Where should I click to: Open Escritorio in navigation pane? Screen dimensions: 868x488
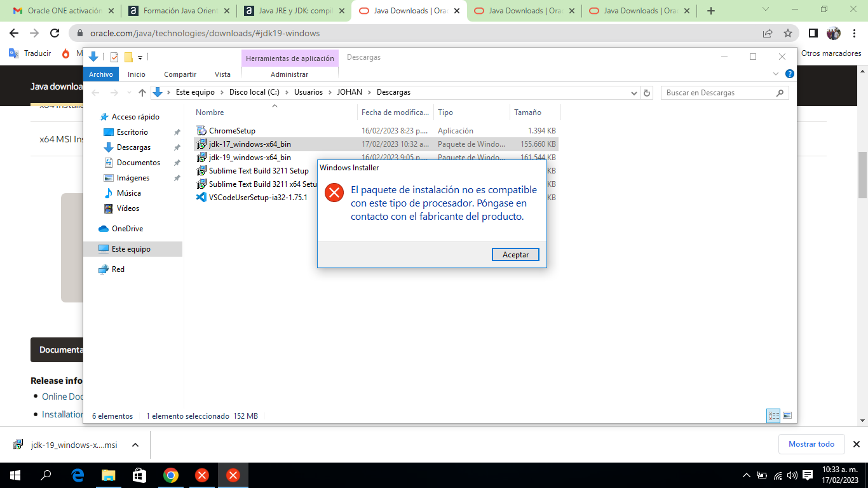(x=132, y=132)
